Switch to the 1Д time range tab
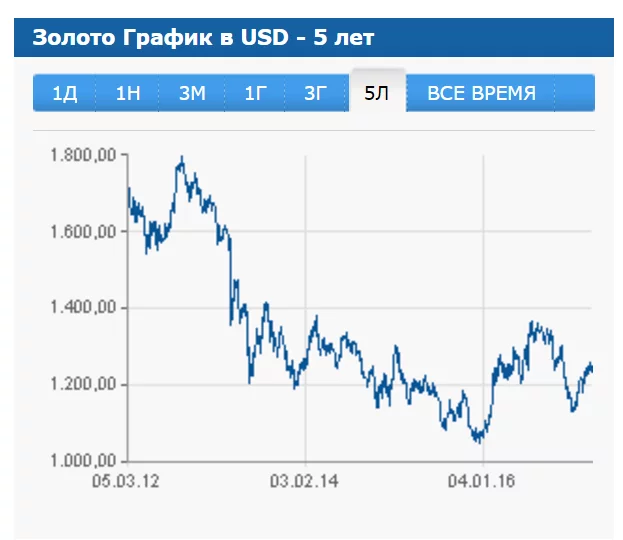This screenshot has height=540, width=623. click(64, 94)
